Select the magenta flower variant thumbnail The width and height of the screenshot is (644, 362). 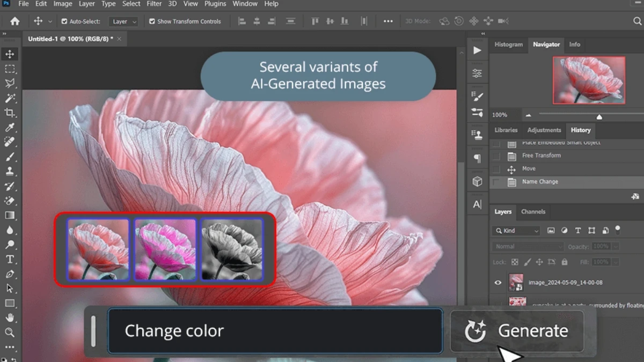(x=165, y=249)
